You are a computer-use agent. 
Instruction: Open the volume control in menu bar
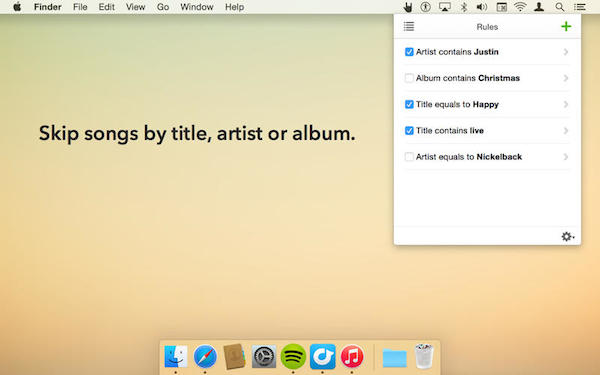482,7
